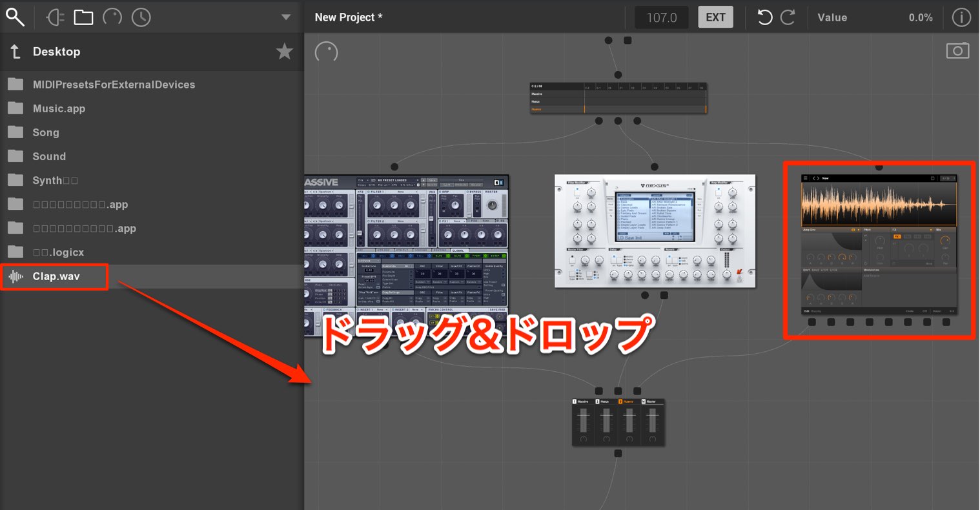
Task: Open the MIDIPresetsForExternalDevices folder
Action: (152, 85)
